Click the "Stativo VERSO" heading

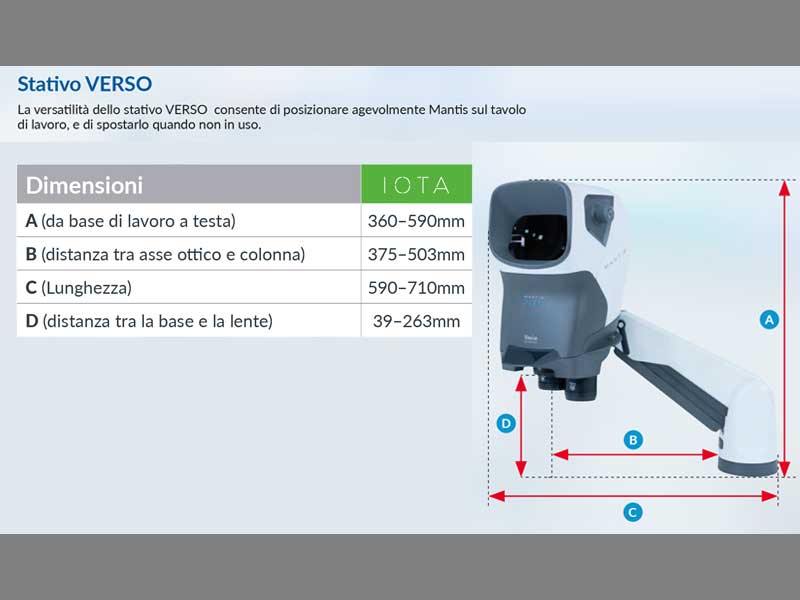[x=85, y=84]
